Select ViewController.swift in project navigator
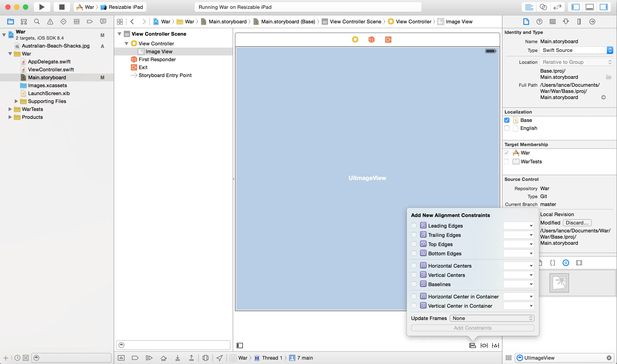The width and height of the screenshot is (617, 364). point(51,69)
